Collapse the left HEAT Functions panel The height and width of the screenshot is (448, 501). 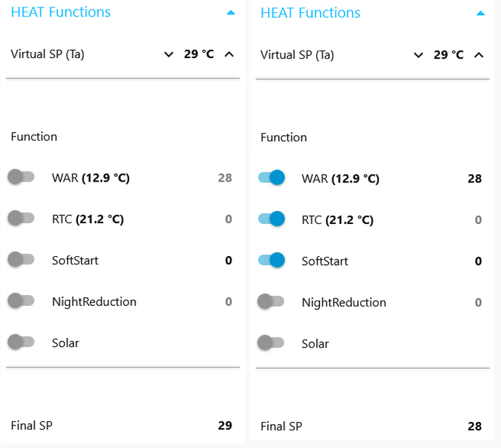(231, 13)
